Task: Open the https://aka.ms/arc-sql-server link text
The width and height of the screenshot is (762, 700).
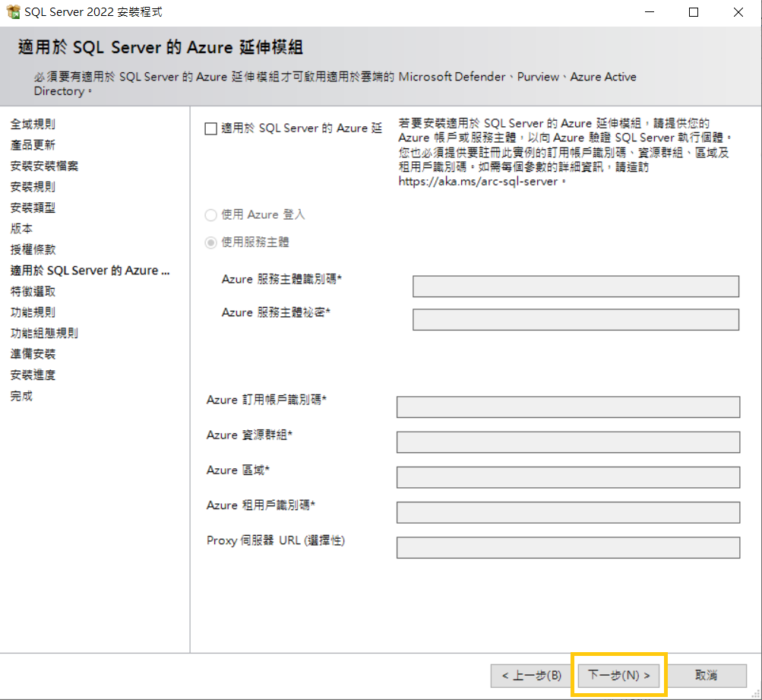Action: [478, 182]
